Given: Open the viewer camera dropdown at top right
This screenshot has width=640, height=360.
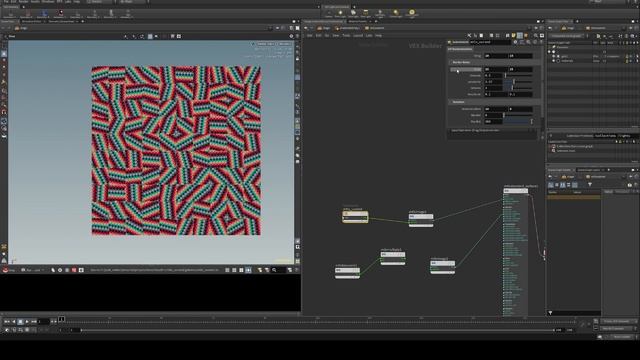Looking at the screenshot, I should click(284, 44).
